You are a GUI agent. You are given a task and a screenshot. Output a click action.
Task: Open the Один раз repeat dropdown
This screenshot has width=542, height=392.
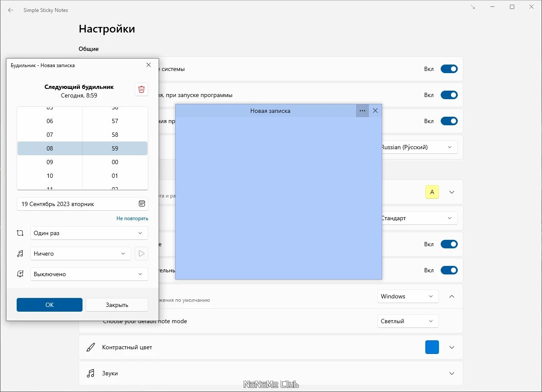[x=89, y=233]
